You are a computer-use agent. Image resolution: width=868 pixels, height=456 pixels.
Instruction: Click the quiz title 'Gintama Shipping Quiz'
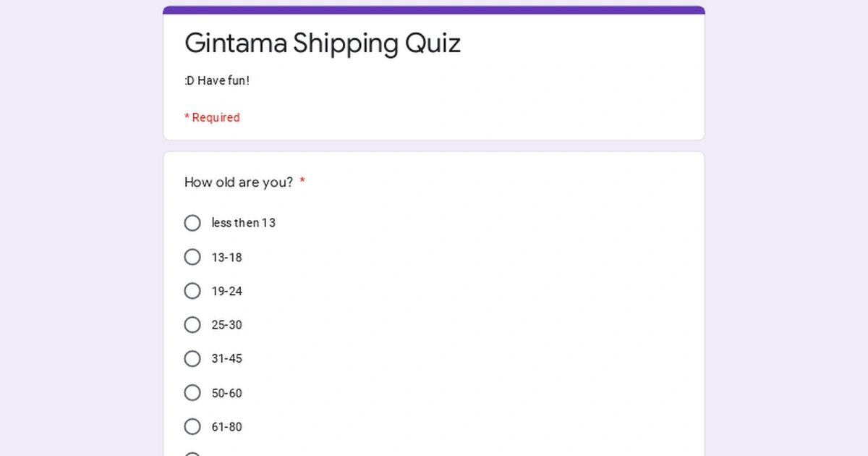point(323,43)
